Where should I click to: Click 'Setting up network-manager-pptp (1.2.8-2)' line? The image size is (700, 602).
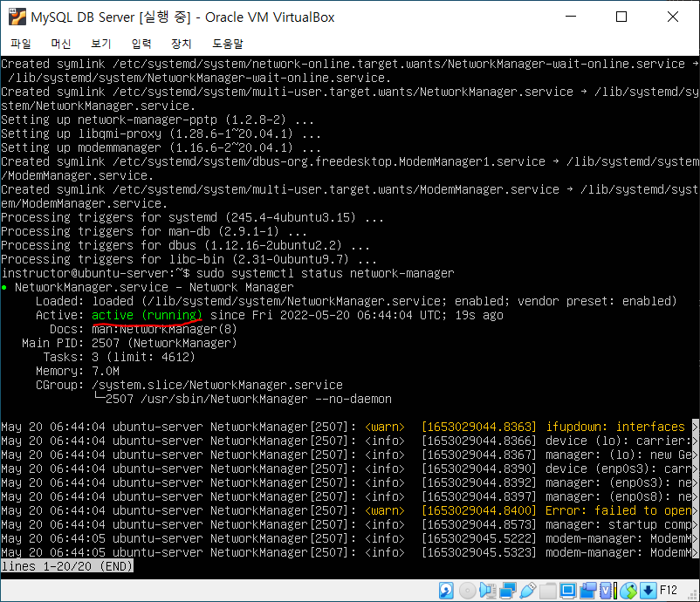pyautogui.click(x=158, y=120)
